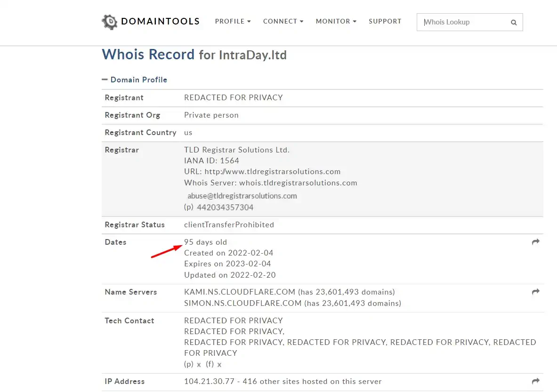Click the IP address 104.21.30.77 line
The image size is (557, 392).
[x=283, y=381]
